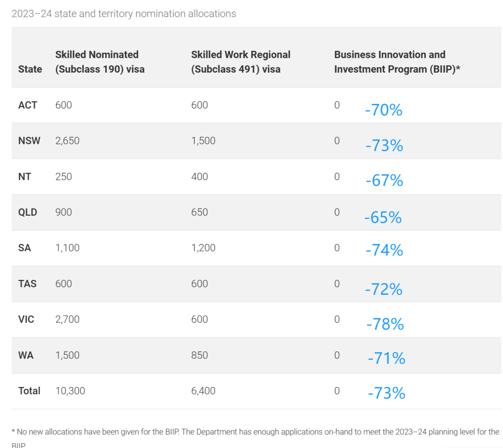503x448 pixels.
Task: Select the Skilled Work Regional (Subclass 491) header
Action: coord(240,62)
